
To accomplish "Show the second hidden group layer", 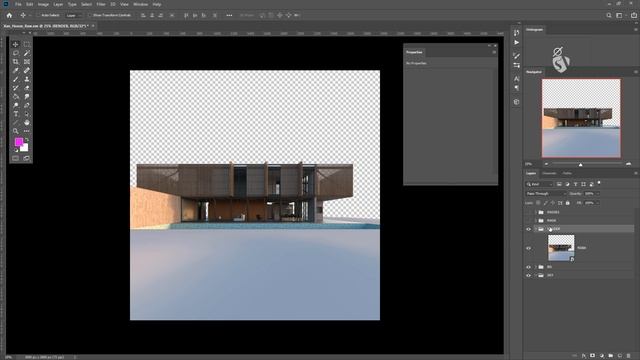I will 529,220.
